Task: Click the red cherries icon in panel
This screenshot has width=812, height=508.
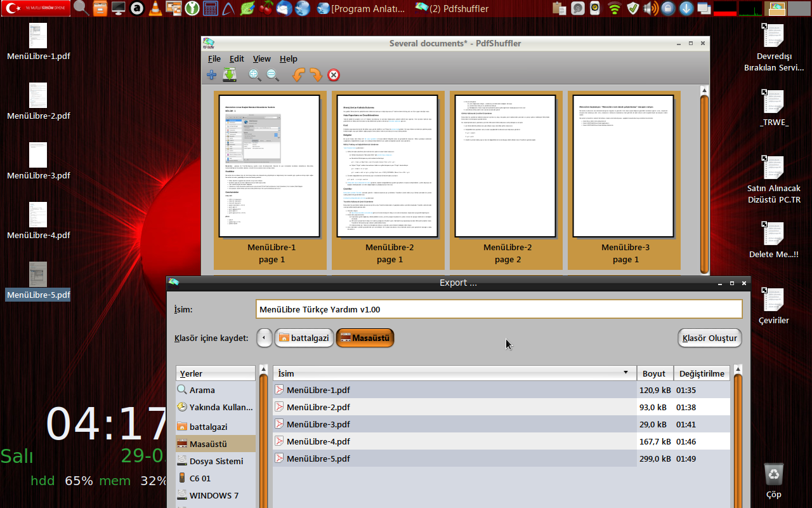Action: click(266, 8)
